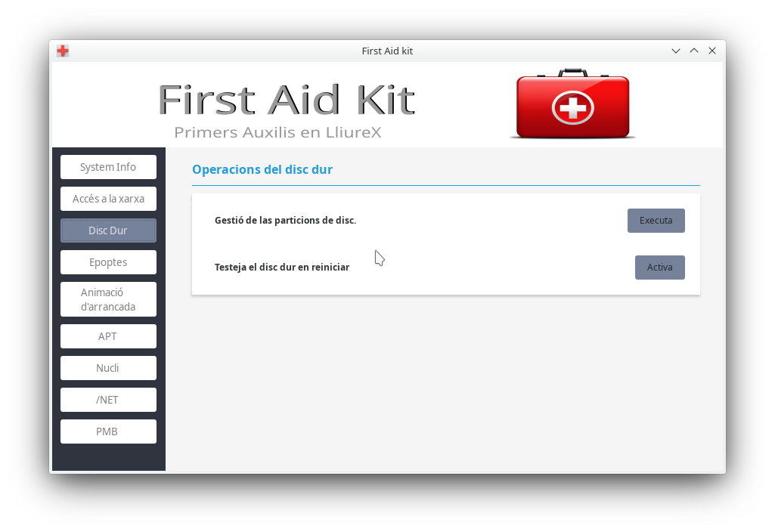Viewport: 775px width, 532px height.
Task: Open the System Info section
Action: click(x=108, y=167)
